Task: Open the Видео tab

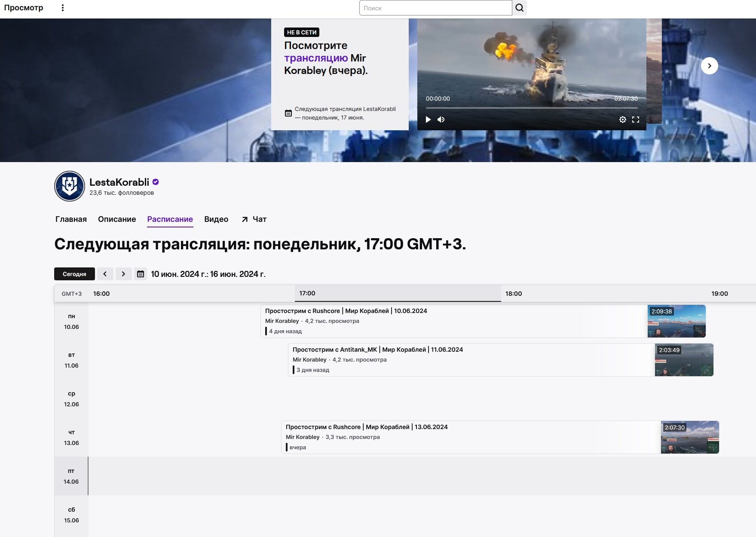Action: click(216, 219)
